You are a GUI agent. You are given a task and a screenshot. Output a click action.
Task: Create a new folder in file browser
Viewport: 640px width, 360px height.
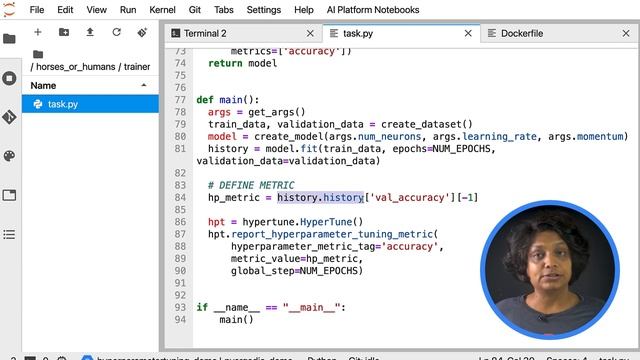[64, 32]
